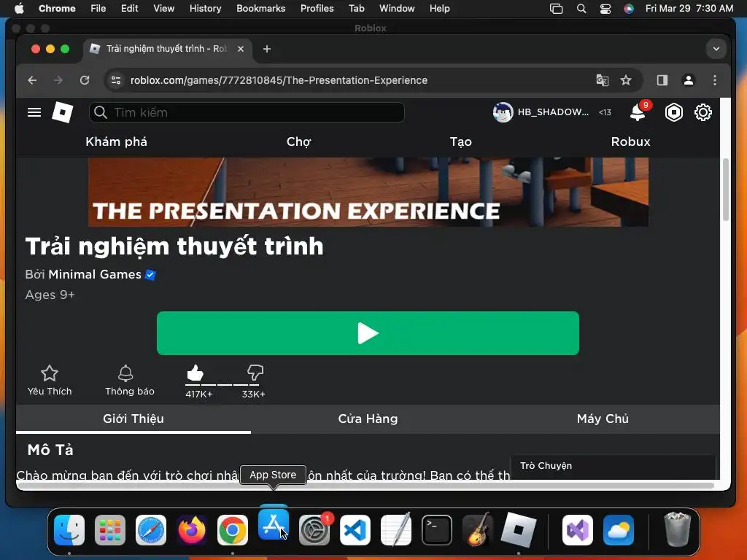The image size is (747, 560).
Task: Open the Roblox hamburger navigation menu
Action: click(34, 112)
